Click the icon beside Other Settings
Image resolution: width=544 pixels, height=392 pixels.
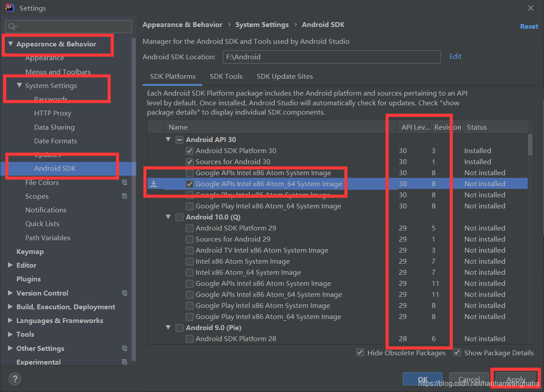point(124,348)
